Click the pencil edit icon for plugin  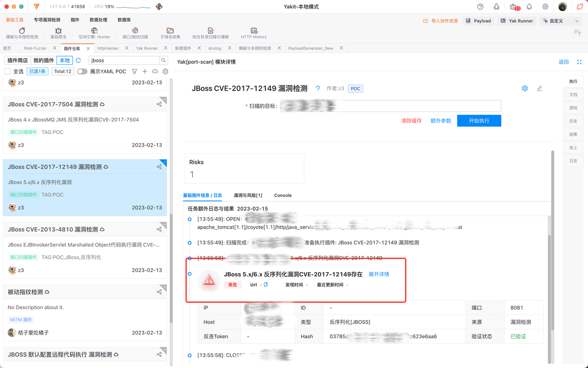pos(539,88)
